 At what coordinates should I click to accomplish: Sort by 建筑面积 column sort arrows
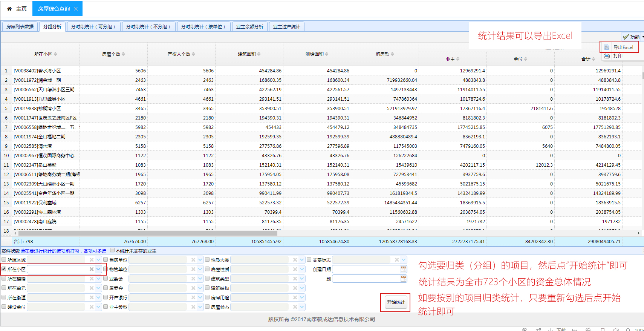click(259, 54)
